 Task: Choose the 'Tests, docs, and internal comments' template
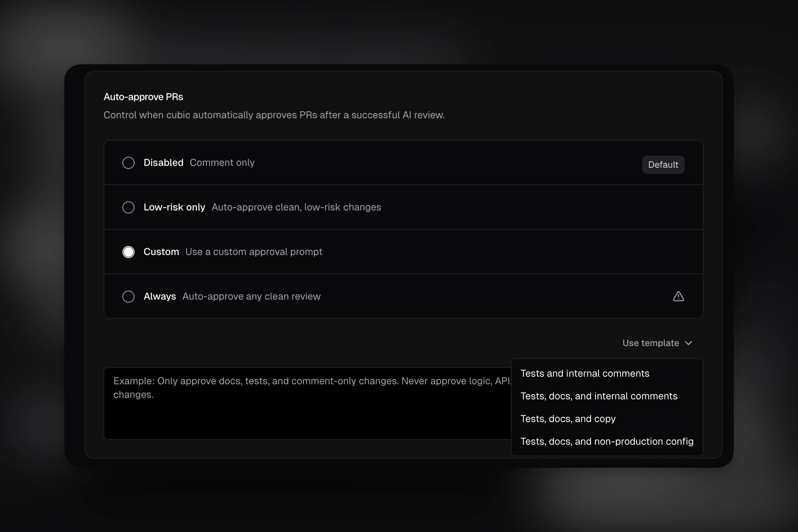point(599,396)
